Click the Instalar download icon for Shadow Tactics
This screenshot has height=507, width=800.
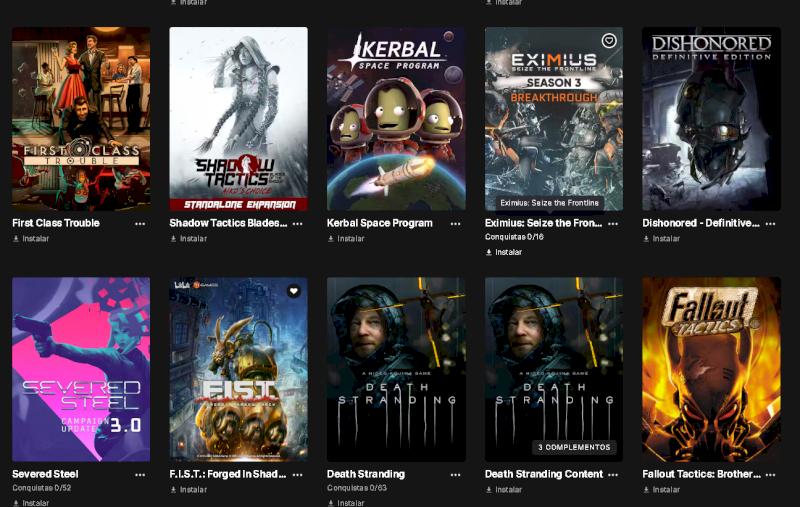pyautogui.click(x=173, y=239)
